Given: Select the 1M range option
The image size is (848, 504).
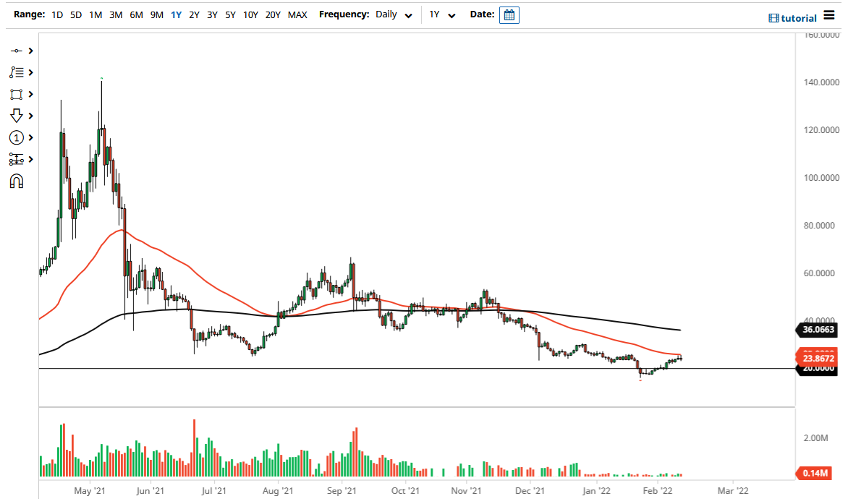Looking at the screenshot, I should 96,14.
